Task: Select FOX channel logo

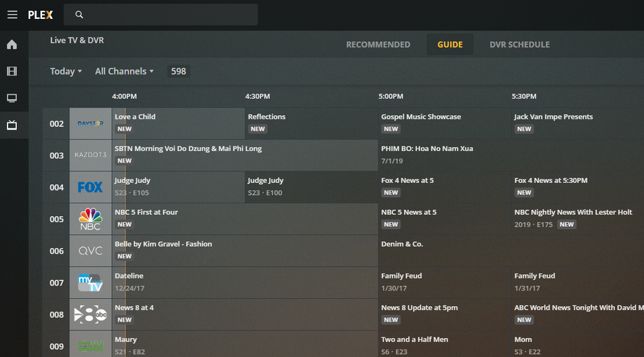Action: [x=90, y=187]
